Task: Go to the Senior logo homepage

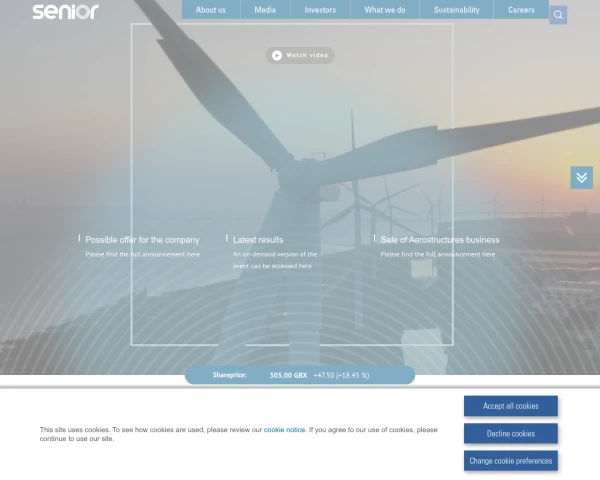Action: (65, 11)
